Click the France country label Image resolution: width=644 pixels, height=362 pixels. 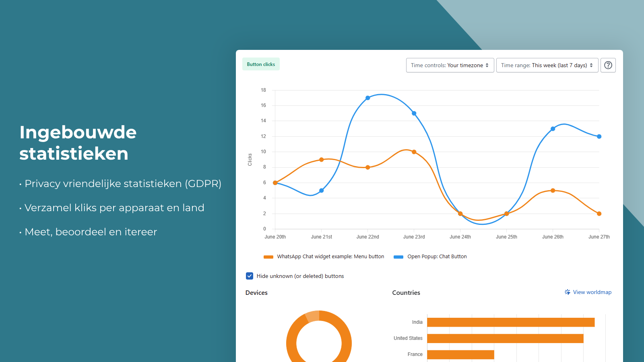[x=415, y=354]
